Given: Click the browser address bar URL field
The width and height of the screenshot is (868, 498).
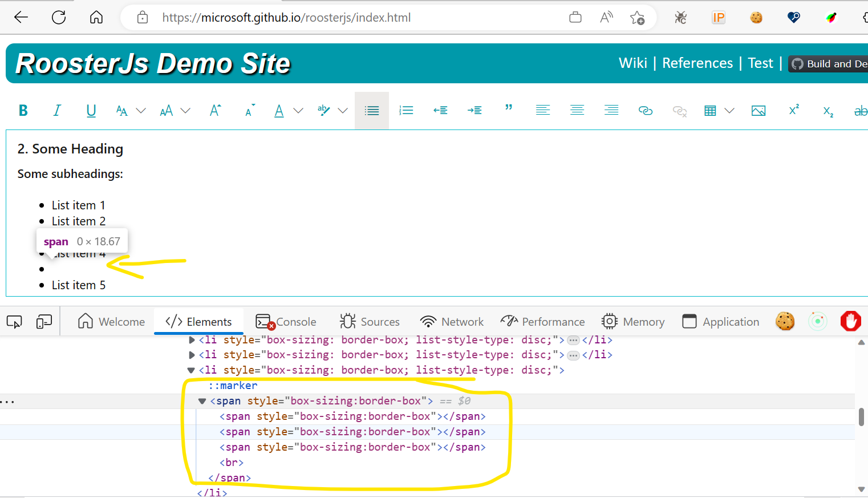Looking at the screenshot, I should pos(286,17).
